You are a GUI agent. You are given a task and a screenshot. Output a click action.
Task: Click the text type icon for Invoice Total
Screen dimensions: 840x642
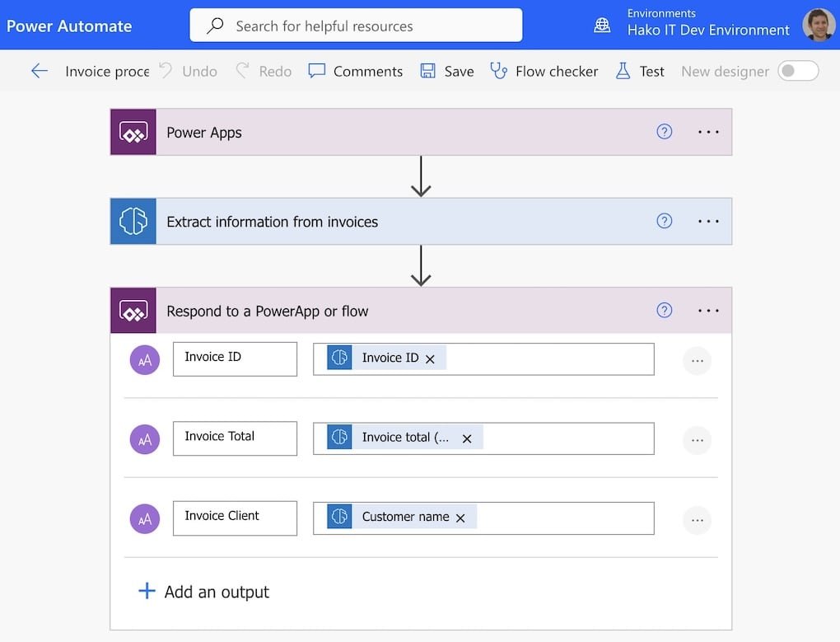click(145, 439)
